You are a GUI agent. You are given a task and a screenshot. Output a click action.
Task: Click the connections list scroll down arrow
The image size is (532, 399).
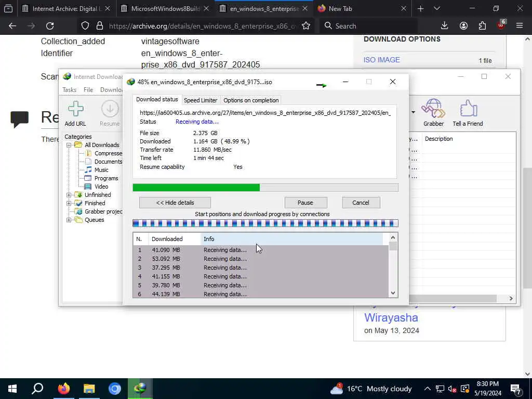393,293
